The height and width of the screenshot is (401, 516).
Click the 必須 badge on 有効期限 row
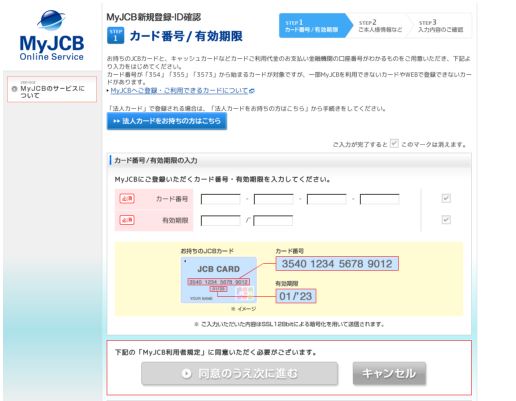(127, 220)
